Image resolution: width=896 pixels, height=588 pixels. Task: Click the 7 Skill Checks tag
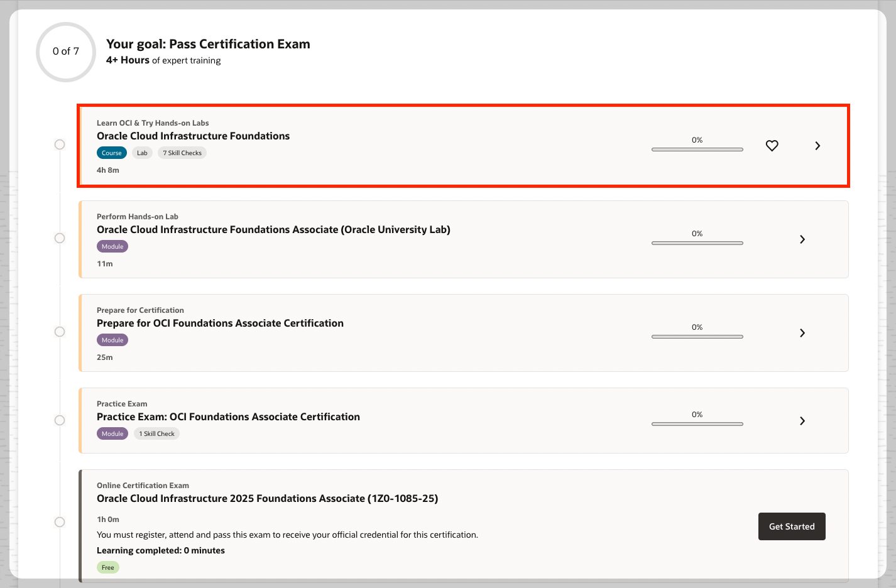pyautogui.click(x=182, y=153)
